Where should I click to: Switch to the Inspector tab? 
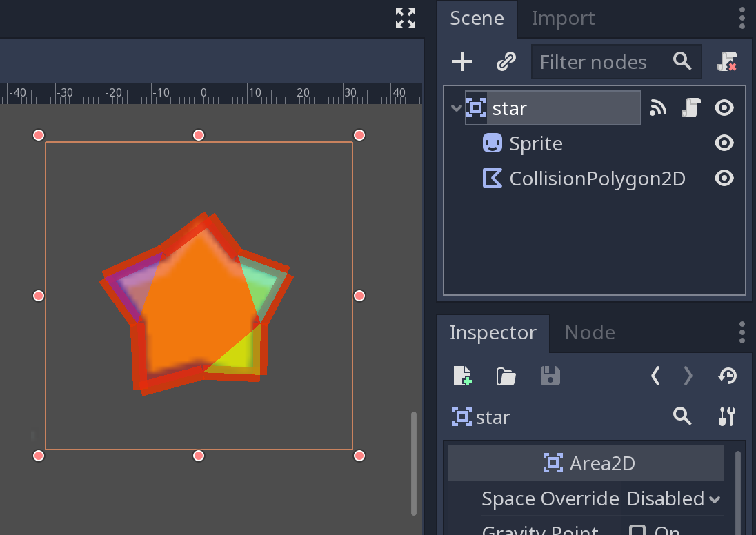point(493,332)
